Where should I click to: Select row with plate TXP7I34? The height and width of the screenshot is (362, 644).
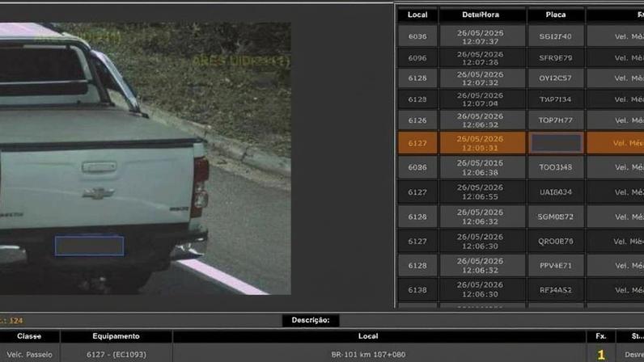tap(520, 99)
